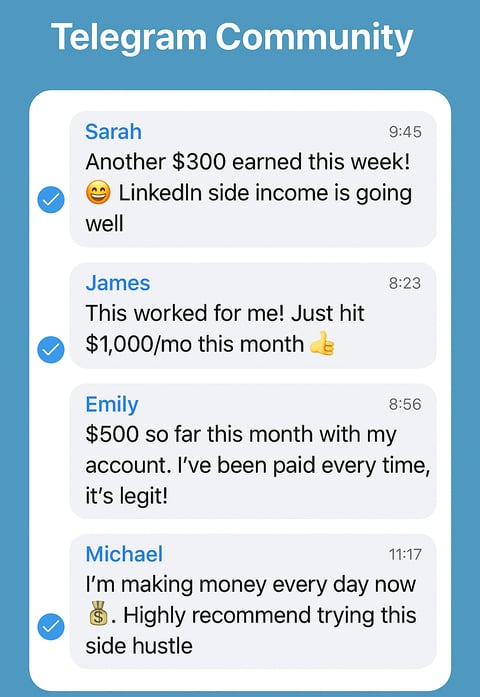Tap the grinning emoji in Sarah's message
Viewport: 480px width, 697px height.
[98, 193]
